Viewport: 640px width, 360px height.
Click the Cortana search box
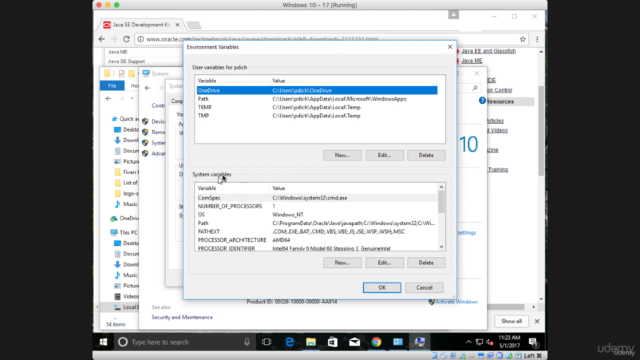(184, 342)
